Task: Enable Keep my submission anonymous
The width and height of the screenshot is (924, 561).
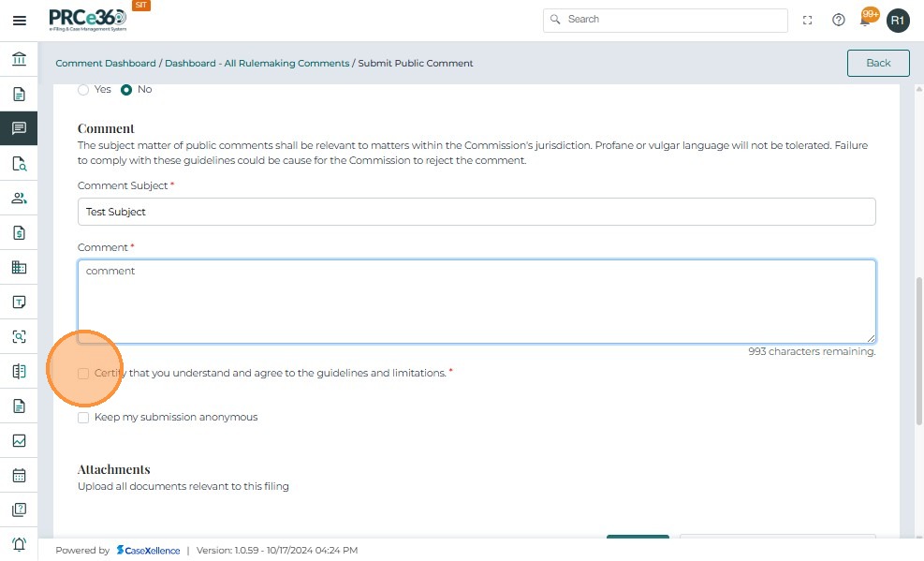Action: (83, 418)
